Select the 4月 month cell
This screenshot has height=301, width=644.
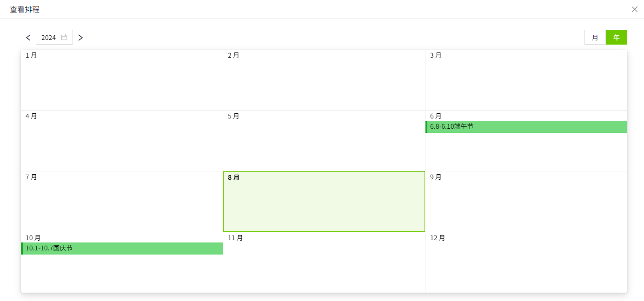[122, 141]
